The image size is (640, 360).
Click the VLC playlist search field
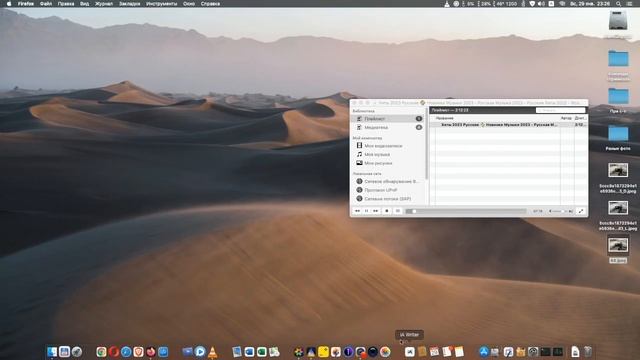click(560, 110)
